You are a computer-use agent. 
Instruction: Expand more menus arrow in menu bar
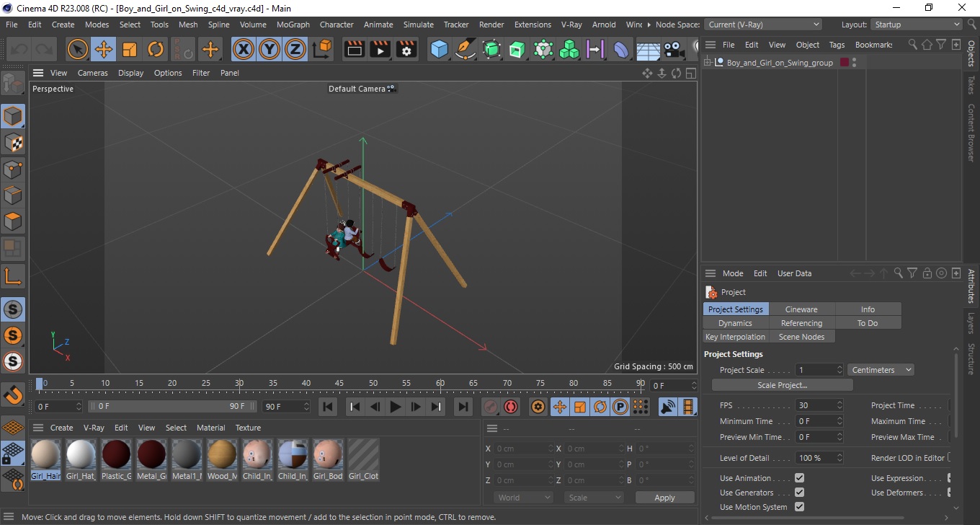pyautogui.click(x=649, y=25)
